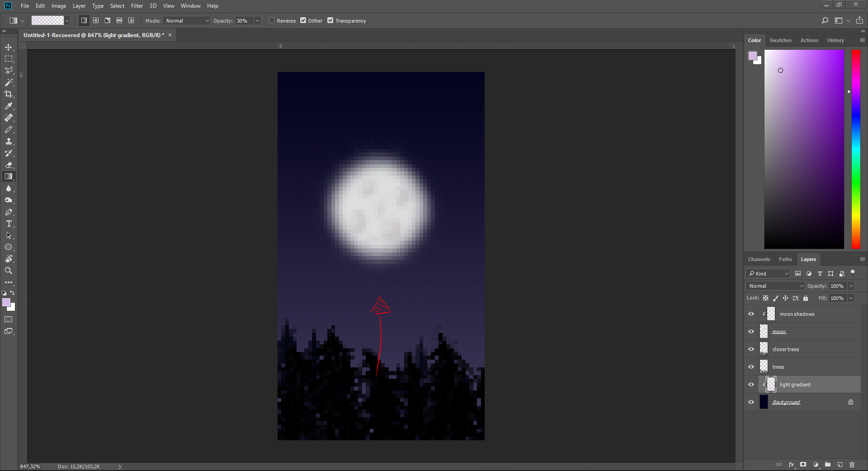Click the Reflected Gradient style icon

click(119, 20)
